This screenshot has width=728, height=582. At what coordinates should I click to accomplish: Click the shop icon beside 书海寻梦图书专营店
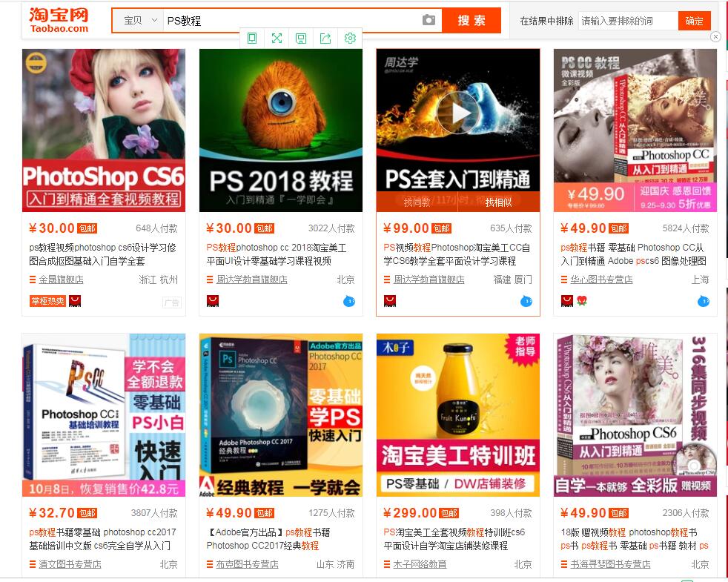coord(564,564)
